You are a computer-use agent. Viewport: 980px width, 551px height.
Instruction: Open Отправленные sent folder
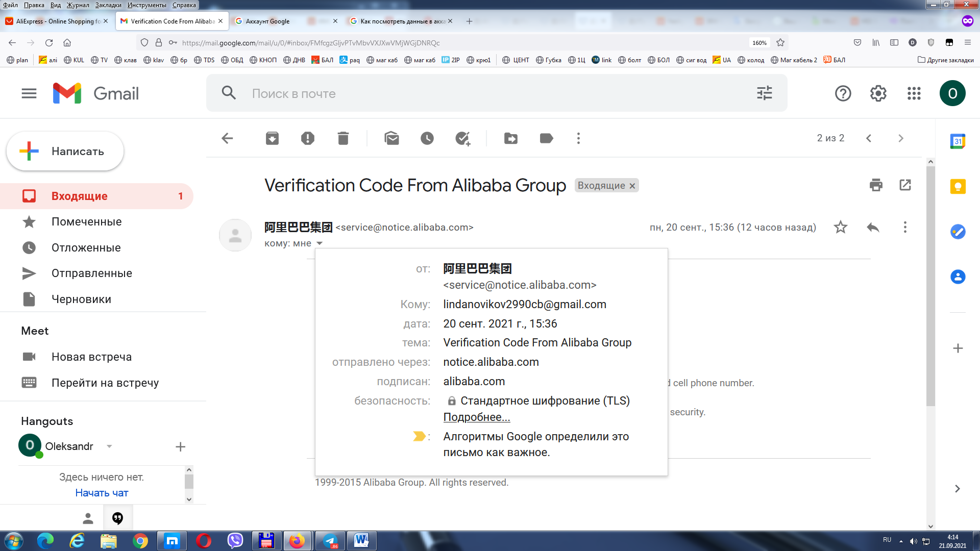click(92, 273)
